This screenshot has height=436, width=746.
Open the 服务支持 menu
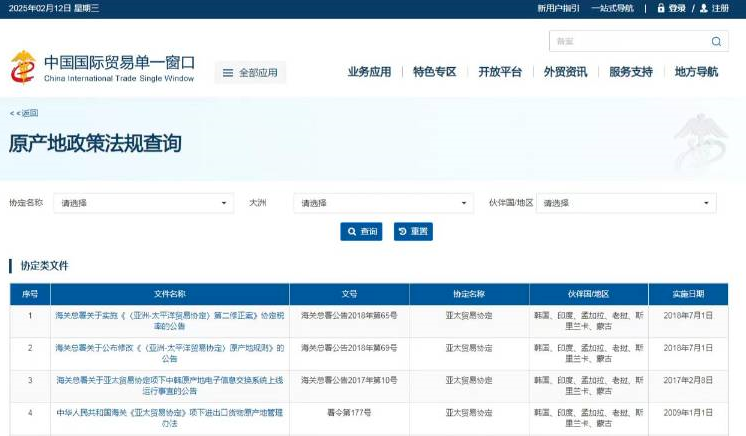tap(630, 72)
